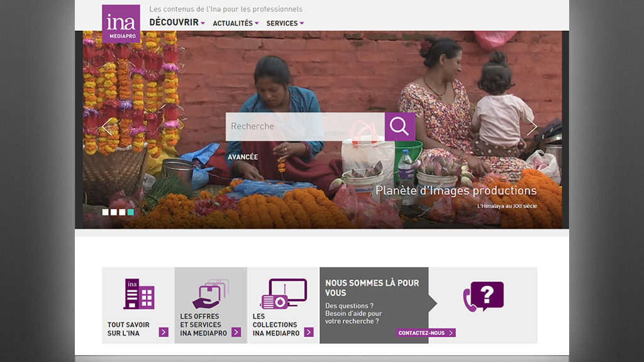Expand the Découvrir dropdown menu
644x362 pixels.
(x=177, y=23)
